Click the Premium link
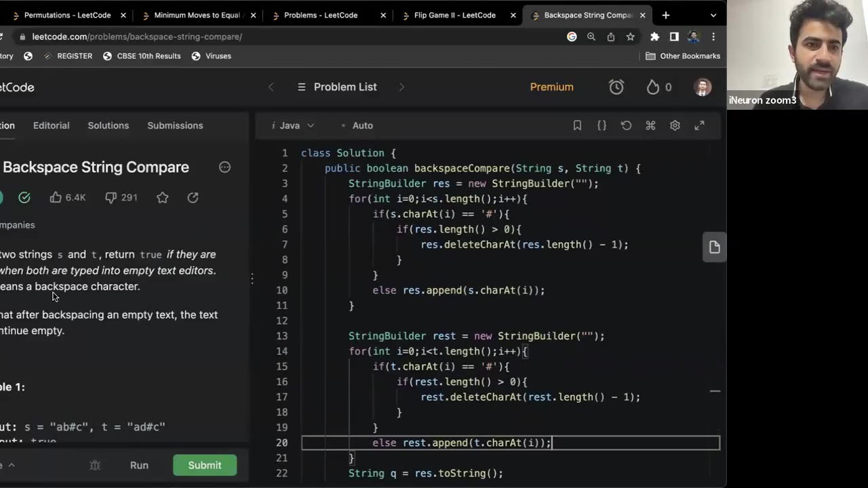This screenshot has height=488, width=868. pos(551,87)
